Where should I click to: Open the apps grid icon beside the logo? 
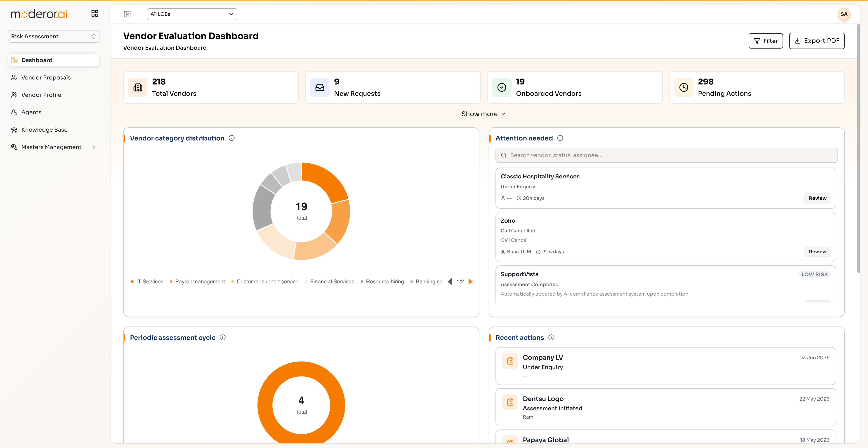95,14
